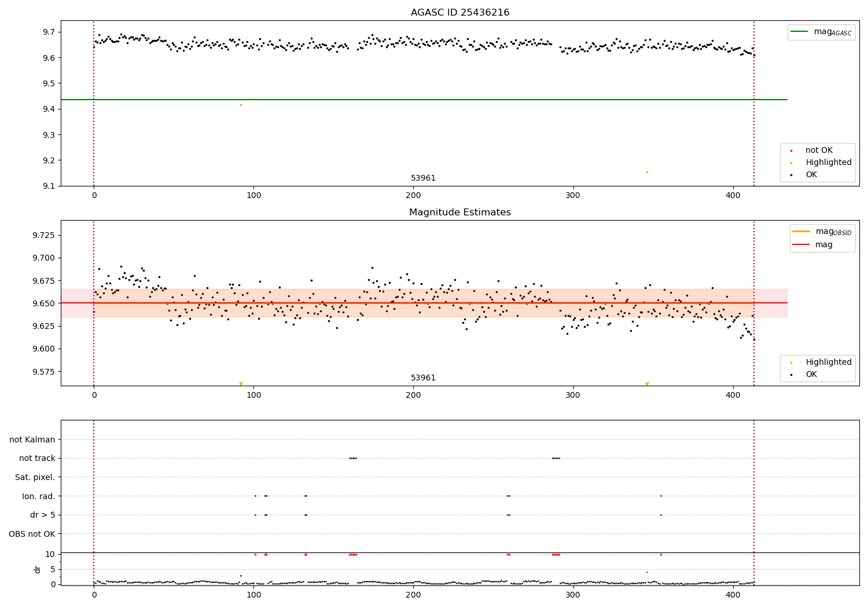
Task: Click x-axis tick 100 in the dr plot
Action: 253,595
